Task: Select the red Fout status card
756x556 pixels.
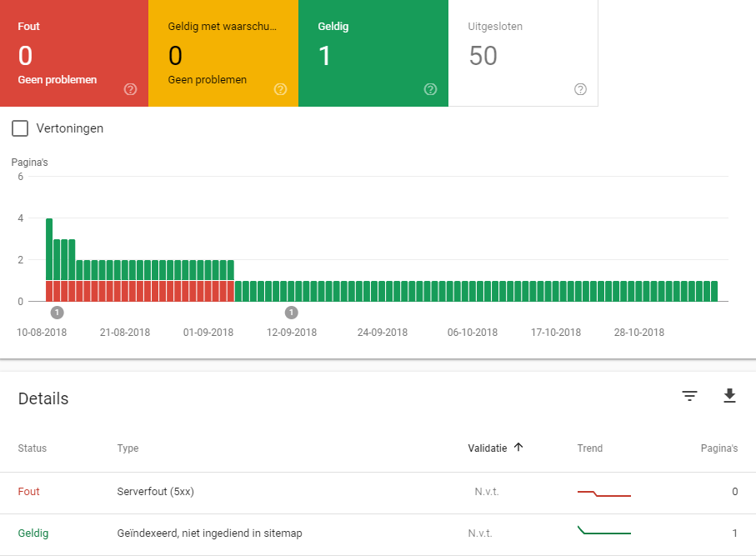Action: click(74, 53)
